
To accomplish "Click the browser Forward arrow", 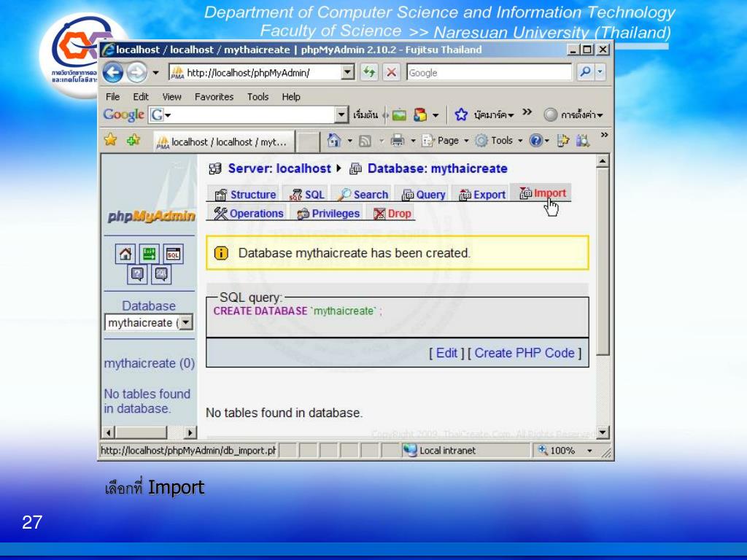I will pos(136,72).
